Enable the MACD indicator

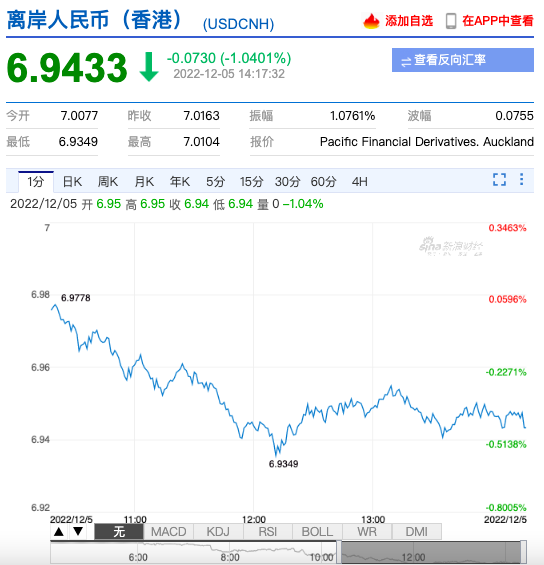168,531
